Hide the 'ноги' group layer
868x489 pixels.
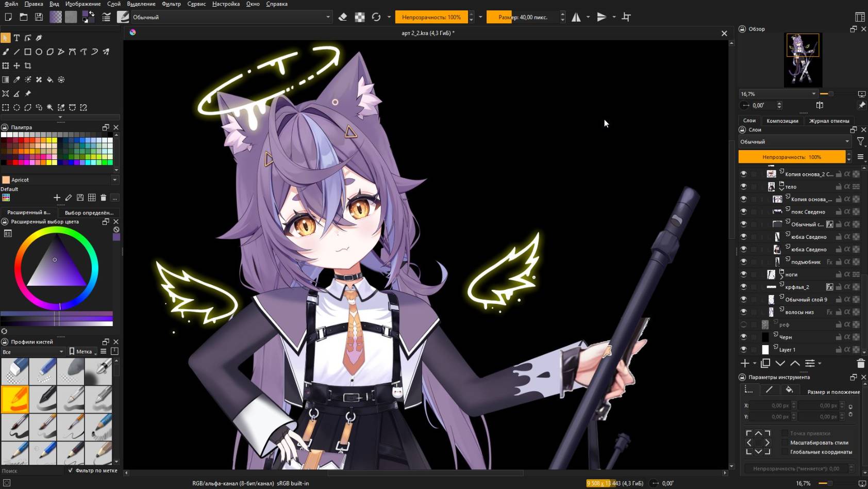click(743, 274)
